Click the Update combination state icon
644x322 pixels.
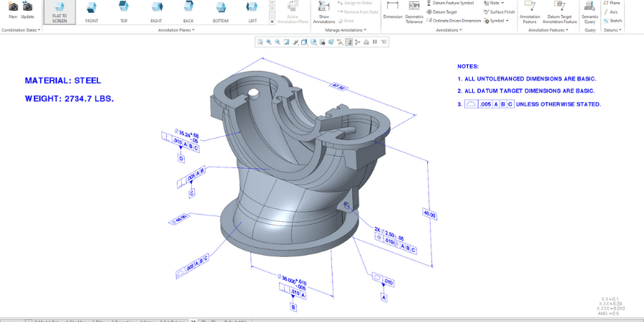(x=27, y=6)
